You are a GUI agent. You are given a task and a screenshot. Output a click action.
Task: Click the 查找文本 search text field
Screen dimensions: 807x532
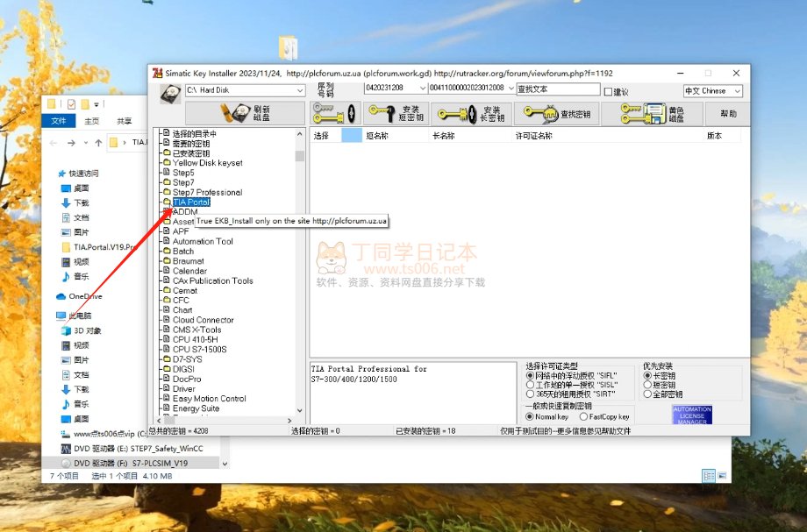(x=556, y=89)
